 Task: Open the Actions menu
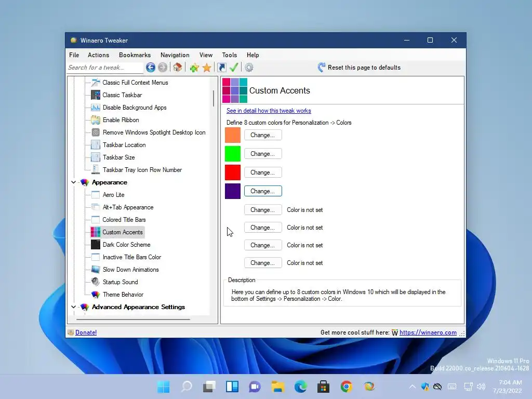[98, 55]
